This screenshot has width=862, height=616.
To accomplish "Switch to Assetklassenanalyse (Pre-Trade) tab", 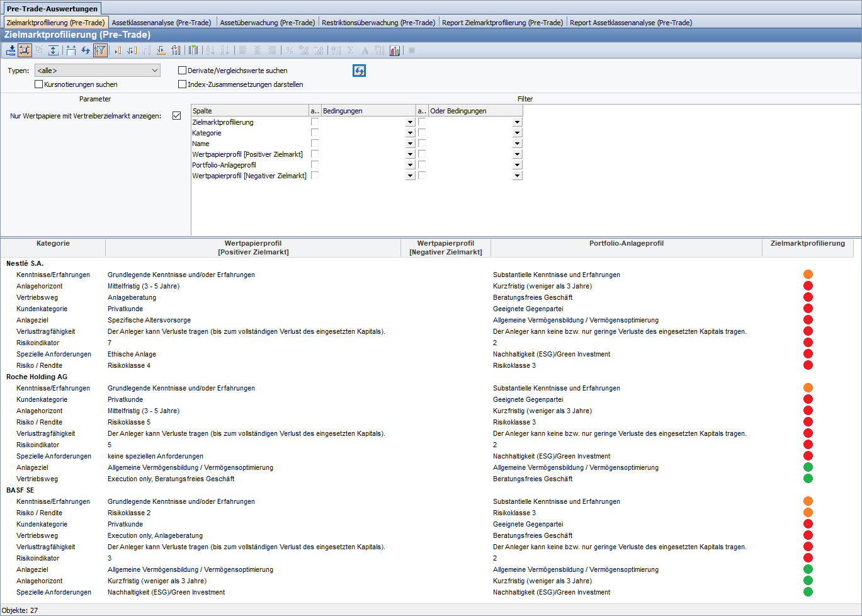I will click(161, 23).
